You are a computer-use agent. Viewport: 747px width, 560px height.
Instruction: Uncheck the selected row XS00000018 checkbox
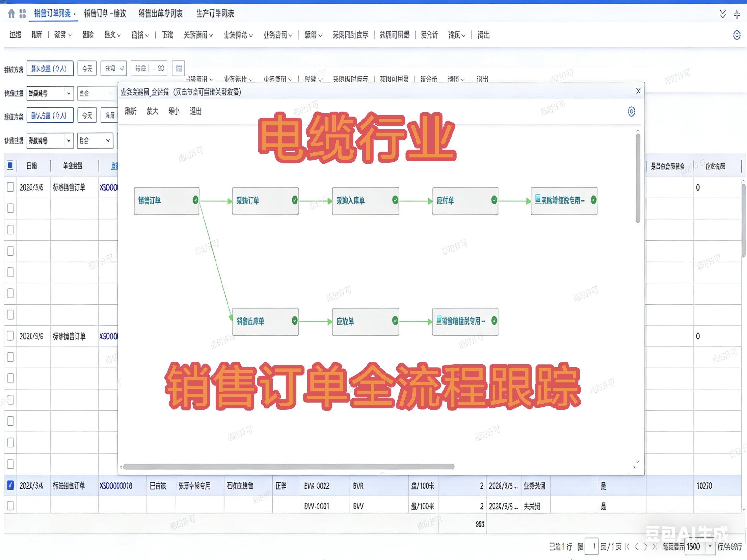(x=10, y=485)
